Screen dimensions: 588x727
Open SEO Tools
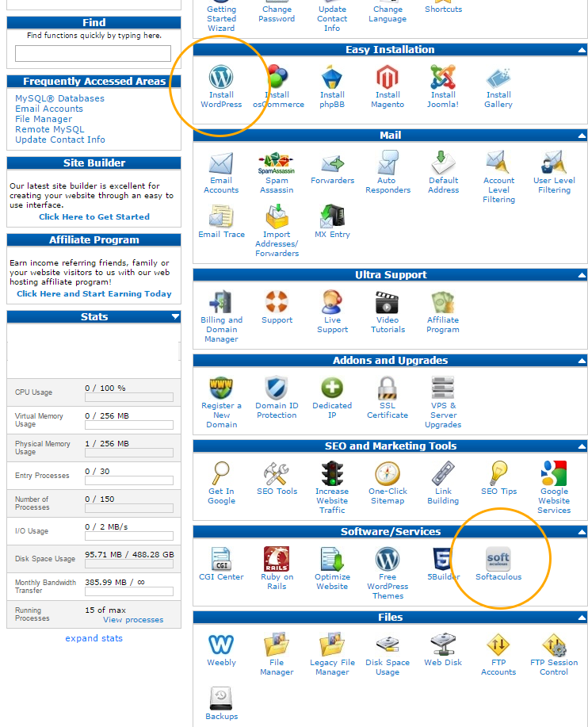coord(277,473)
